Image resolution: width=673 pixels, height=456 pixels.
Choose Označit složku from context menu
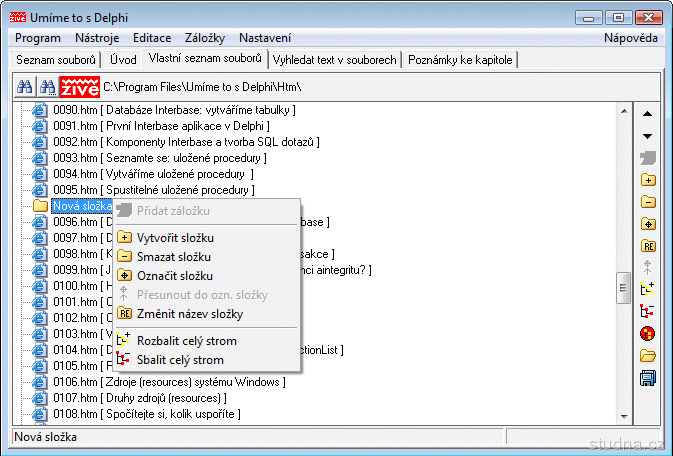pyautogui.click(x=207, y=276)
